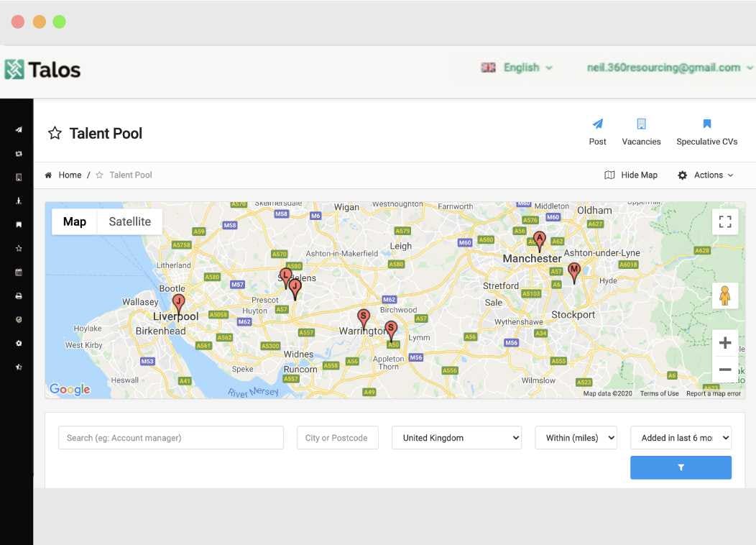Viewport: 756px width, 545px height.
Task: Toggle the star next to Talent Pool title
Action: coord(55,133)
